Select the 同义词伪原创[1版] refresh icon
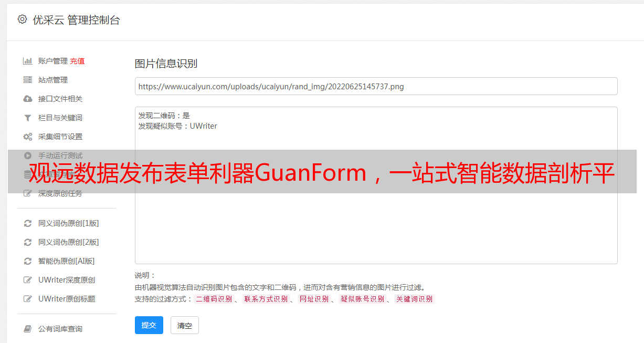Screen dimensions: 644x343 click(x=28, y=223)
